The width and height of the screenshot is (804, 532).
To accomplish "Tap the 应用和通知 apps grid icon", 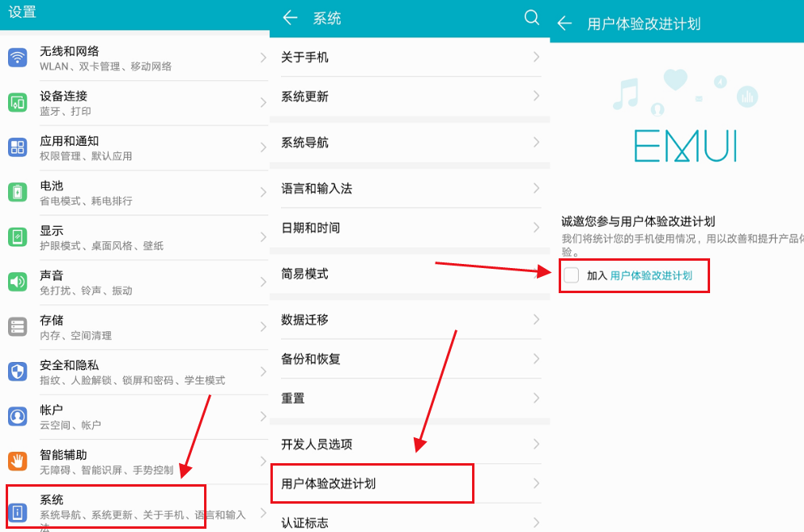I will 18,147.
